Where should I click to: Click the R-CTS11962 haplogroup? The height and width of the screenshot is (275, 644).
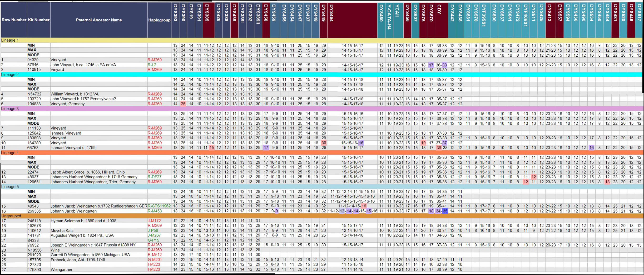[159, 206]
